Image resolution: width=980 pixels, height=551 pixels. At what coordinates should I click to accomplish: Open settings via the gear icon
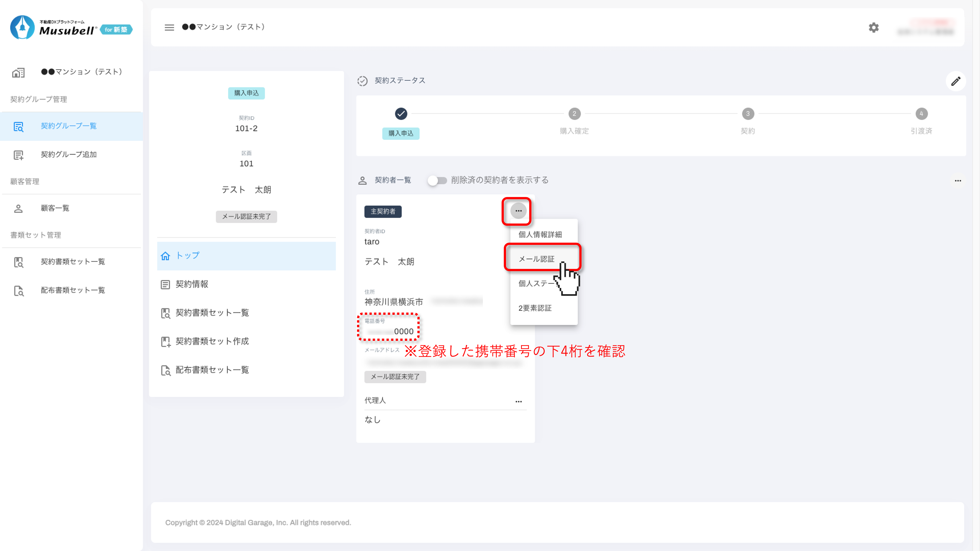874,27
